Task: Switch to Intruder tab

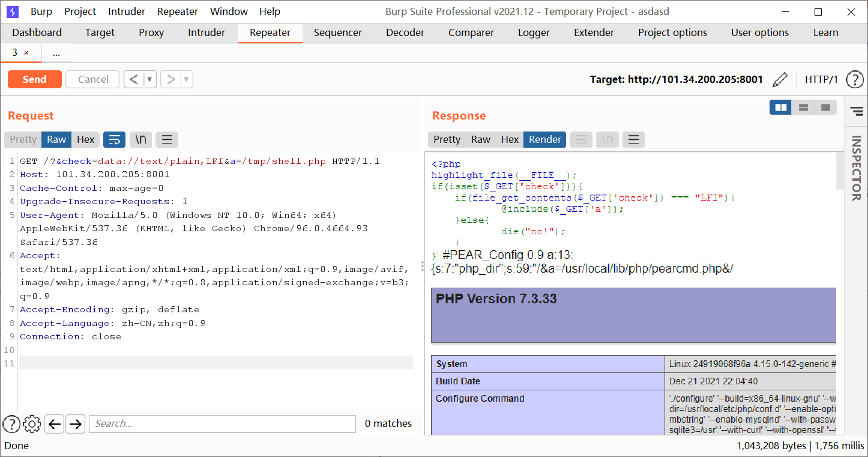Action: pyautogui.click(x=206, y=32)
